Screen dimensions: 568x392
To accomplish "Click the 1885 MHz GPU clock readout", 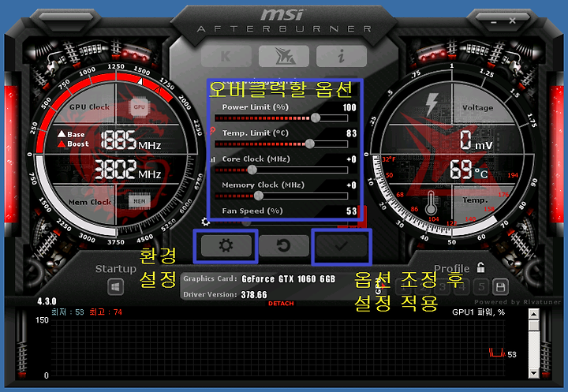I will tap(131, 140).
